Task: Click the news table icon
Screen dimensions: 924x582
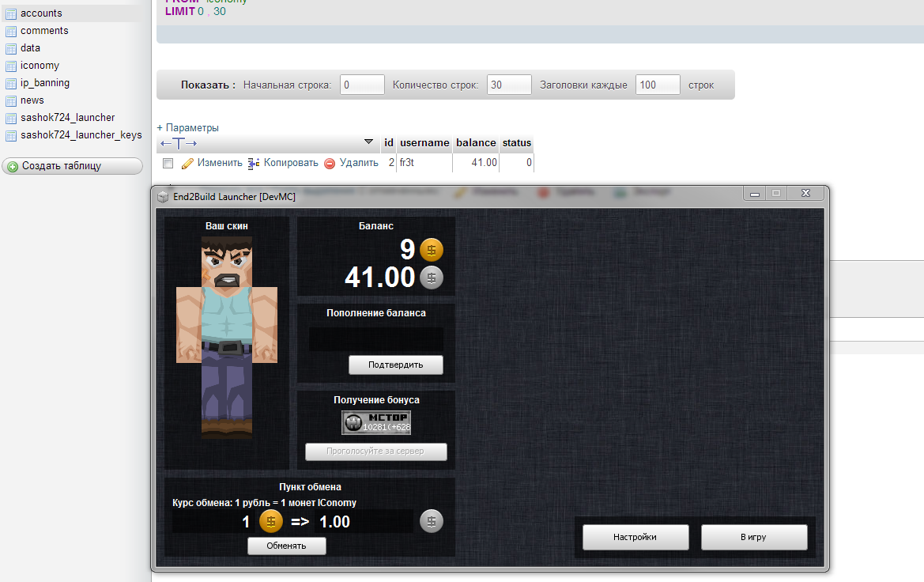Action: tap(10, 101)
